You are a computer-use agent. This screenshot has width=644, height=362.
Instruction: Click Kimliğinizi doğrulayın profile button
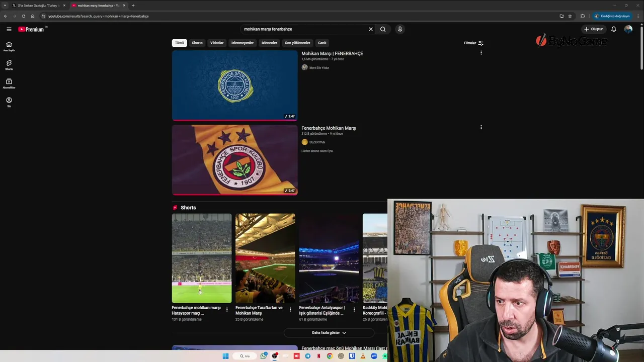(x=612, y=16)
